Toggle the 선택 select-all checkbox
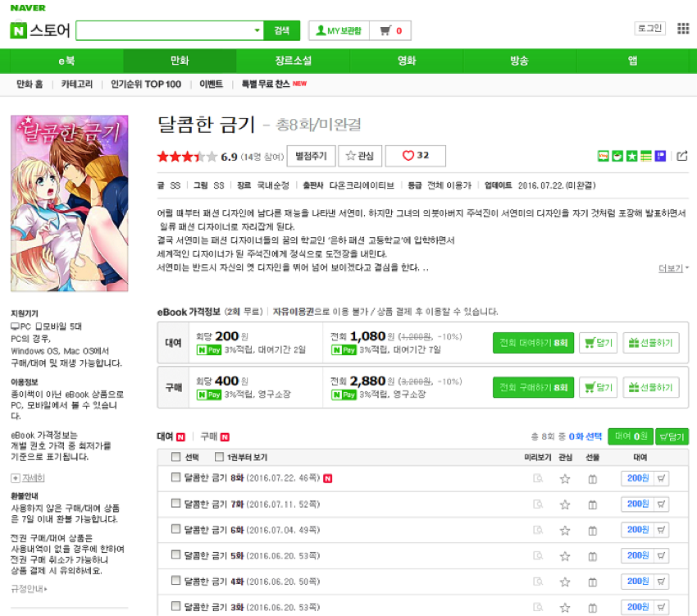Screen dimensions: 697x616 [x=175, y=457]
